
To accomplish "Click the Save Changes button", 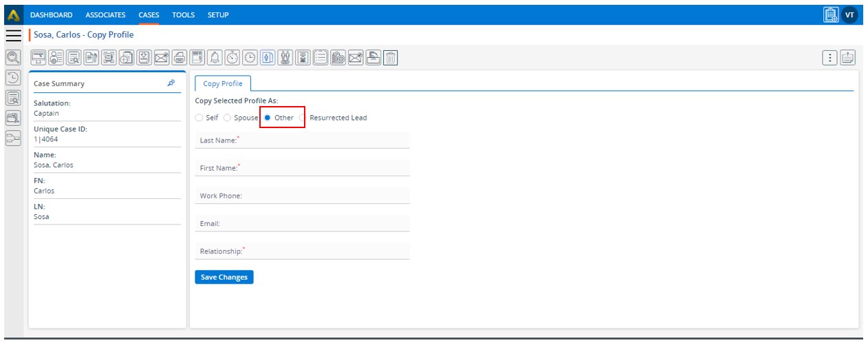I will pyautogui.click(x=224, y=277).
